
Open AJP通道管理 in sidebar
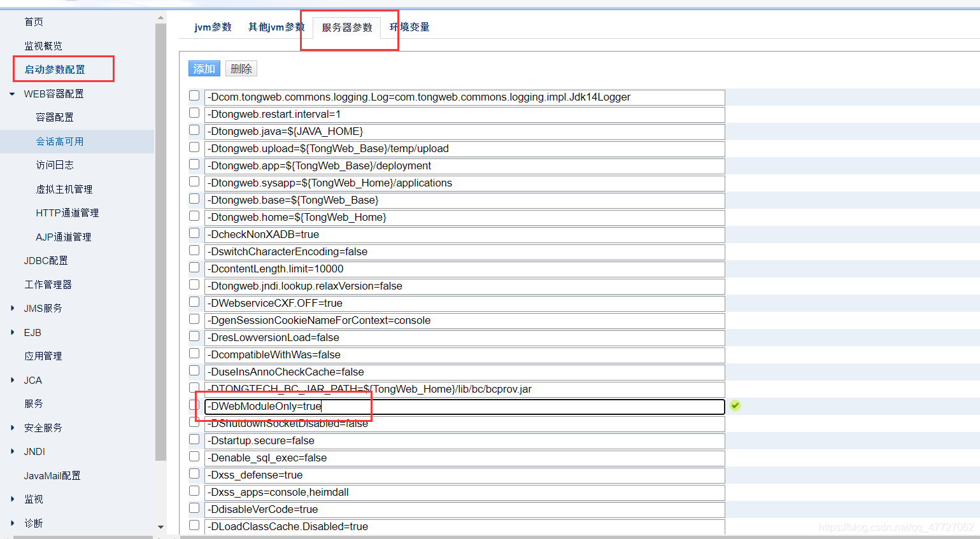pos(64,237)
